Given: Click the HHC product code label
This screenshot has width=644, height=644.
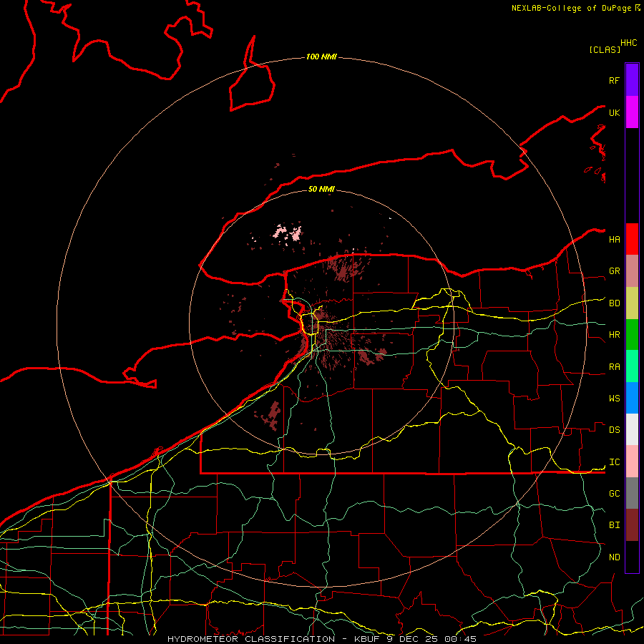Looking at the screenshot, I should tap(628, 43).
